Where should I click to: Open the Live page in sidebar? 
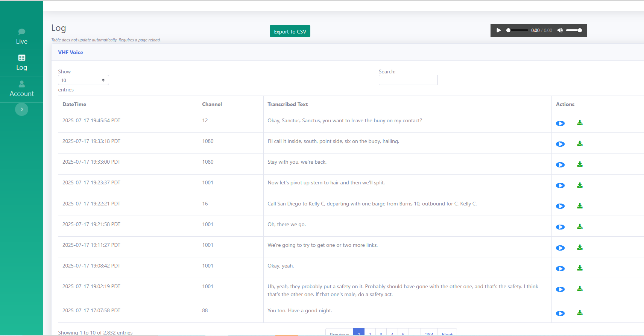click(x=21, y=37)
